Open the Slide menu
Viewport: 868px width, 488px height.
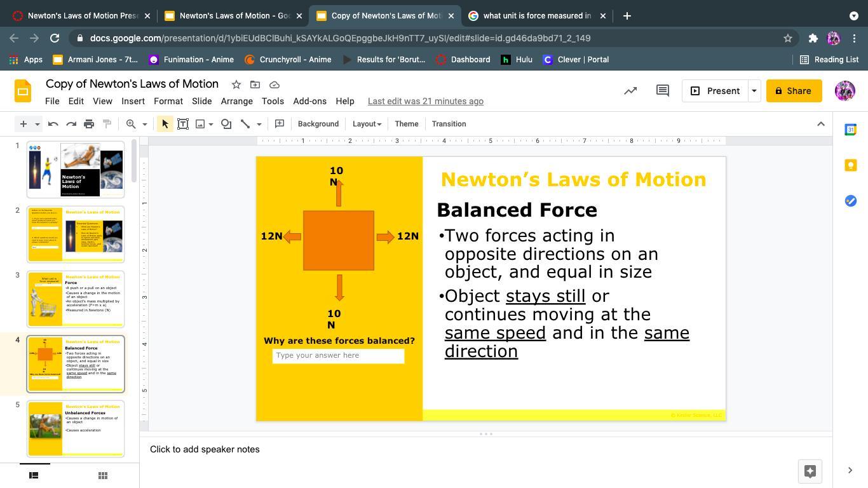tap(201, 101)
